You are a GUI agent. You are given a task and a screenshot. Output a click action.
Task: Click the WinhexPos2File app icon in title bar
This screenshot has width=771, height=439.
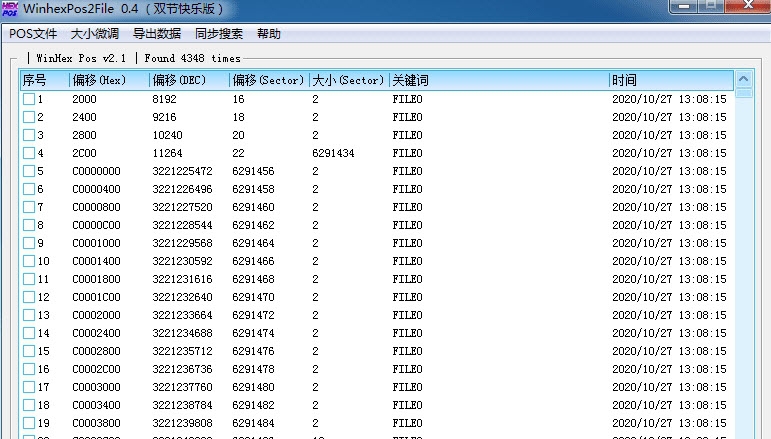tap(11, 9)
